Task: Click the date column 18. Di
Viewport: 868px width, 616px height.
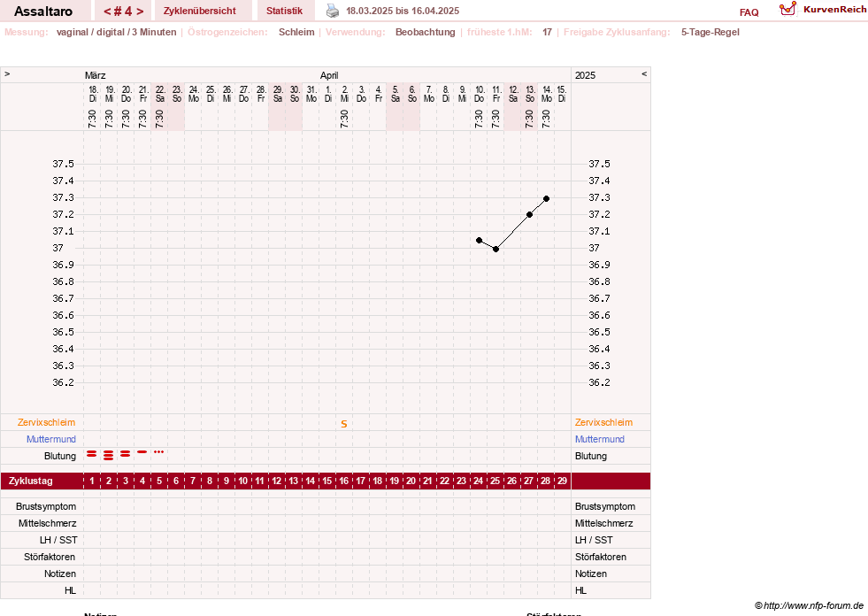Action: click(92, 94)
